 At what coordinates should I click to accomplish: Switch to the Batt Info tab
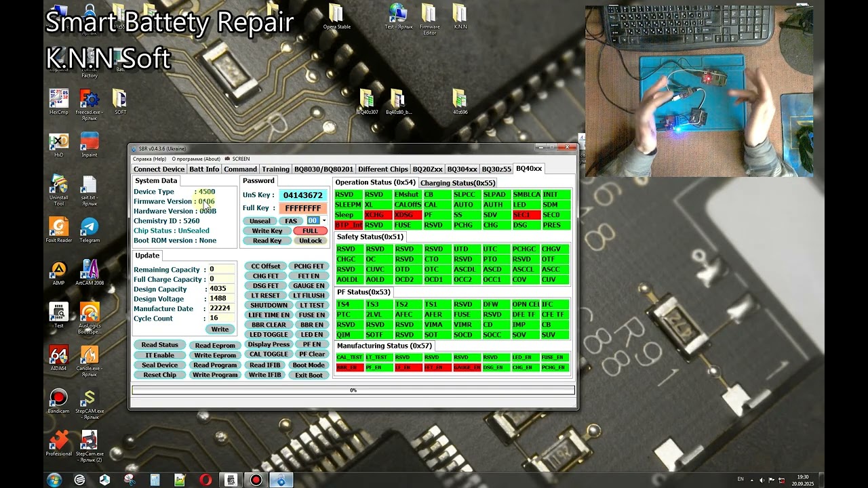coord(204,169)
